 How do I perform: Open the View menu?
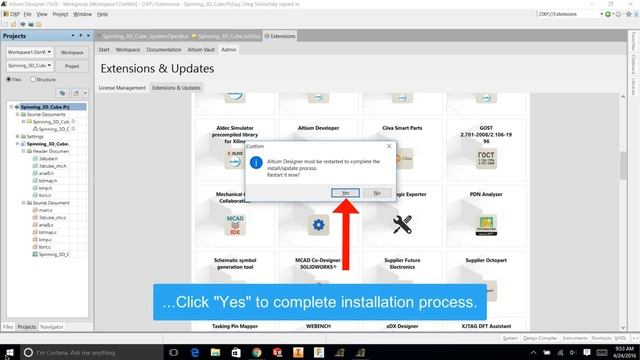(x=42, y=14)
